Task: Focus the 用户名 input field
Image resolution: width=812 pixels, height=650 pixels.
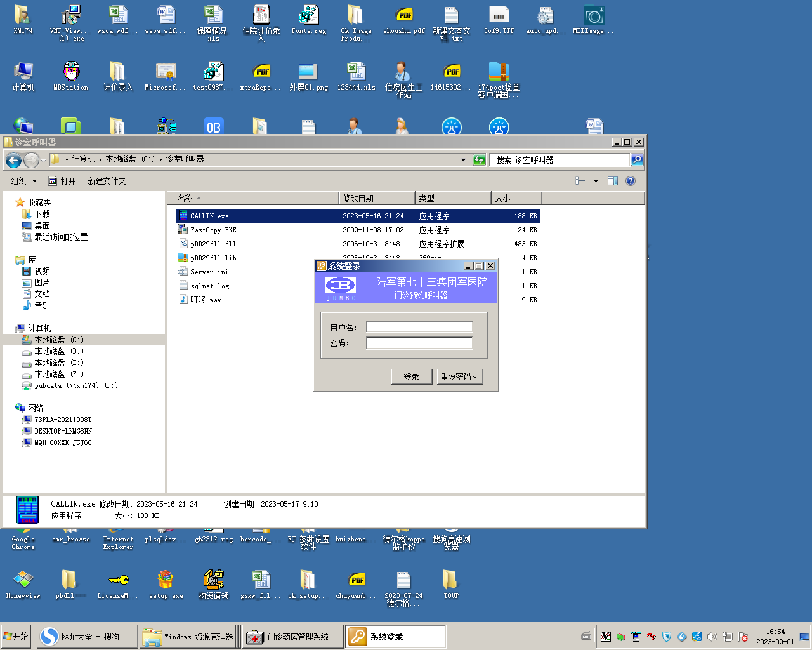Action: [x=419, y=328]
